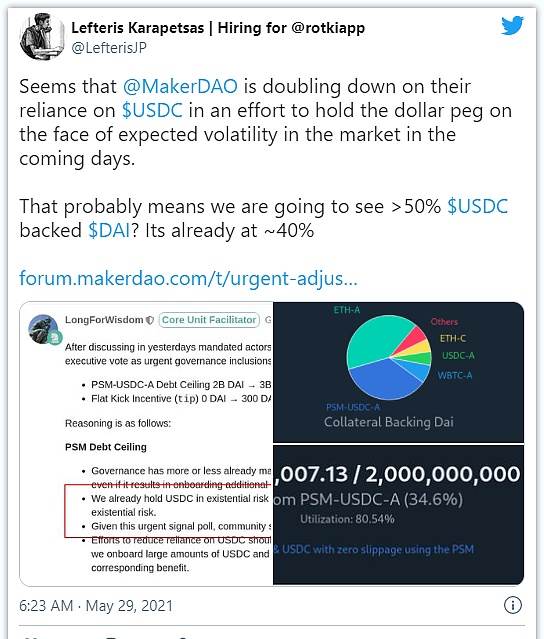The width and height of the screenshot is (544, 639).
Task: Open the tweet info circle icon
Action: coord(512,605)
